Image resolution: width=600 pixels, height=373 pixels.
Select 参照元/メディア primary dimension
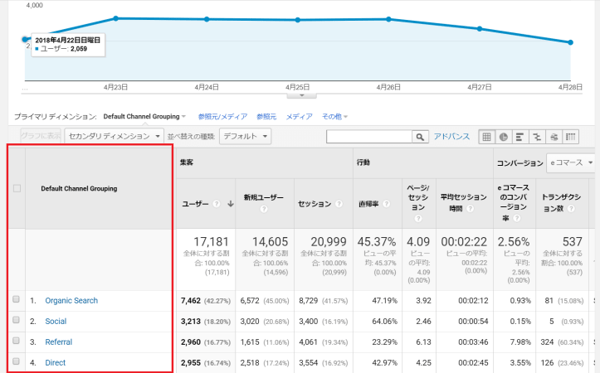coord(223,117)
